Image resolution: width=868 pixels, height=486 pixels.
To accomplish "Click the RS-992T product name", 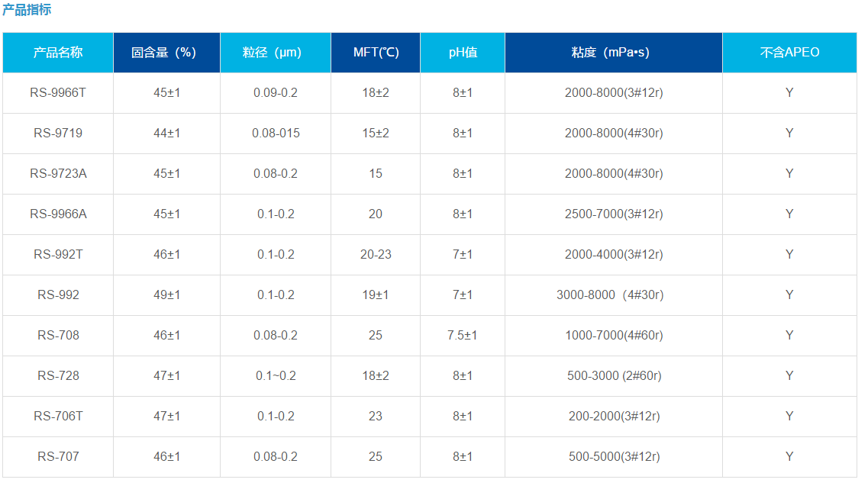I will pyautogui.click(x=58, y=255).
